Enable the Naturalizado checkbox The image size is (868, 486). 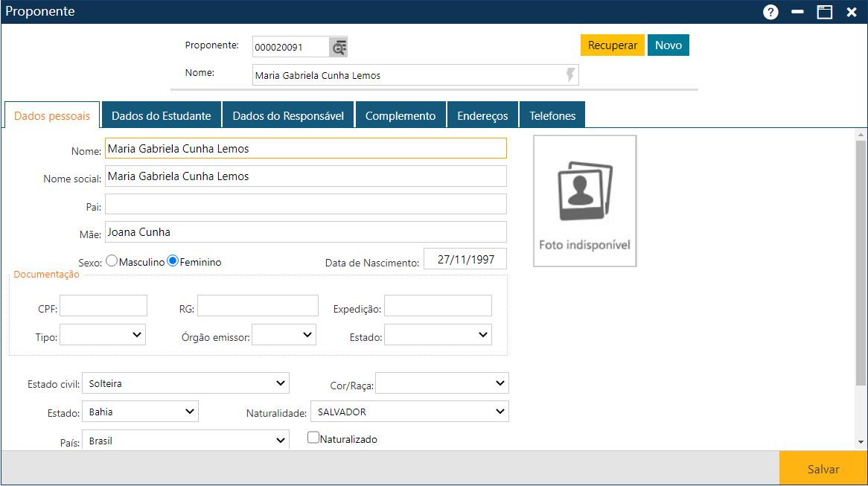313,438
